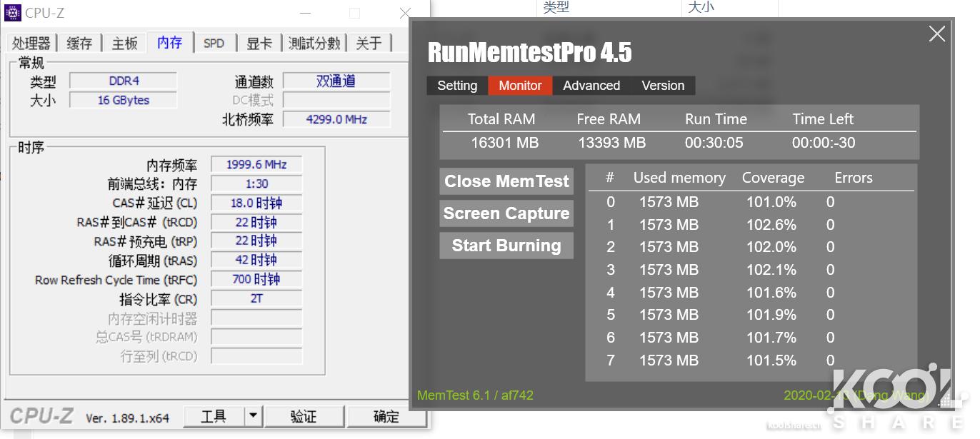Select the 测试分数 tab

[314, 43]
